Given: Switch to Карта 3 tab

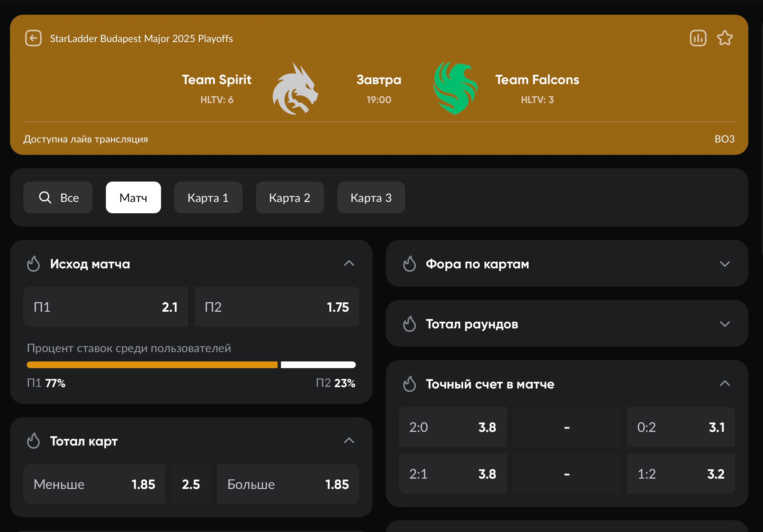Looking at the screenshot, I should click(371, 198).
